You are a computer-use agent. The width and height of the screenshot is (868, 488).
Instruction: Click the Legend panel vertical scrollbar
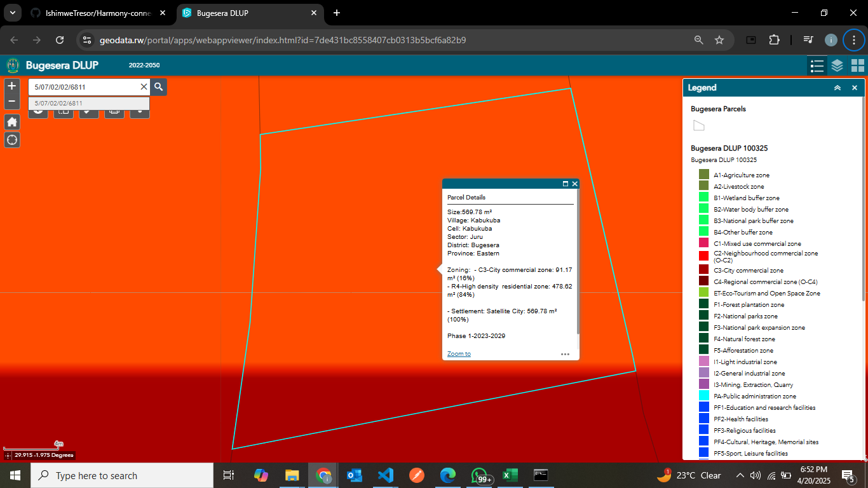click(863, 200)
